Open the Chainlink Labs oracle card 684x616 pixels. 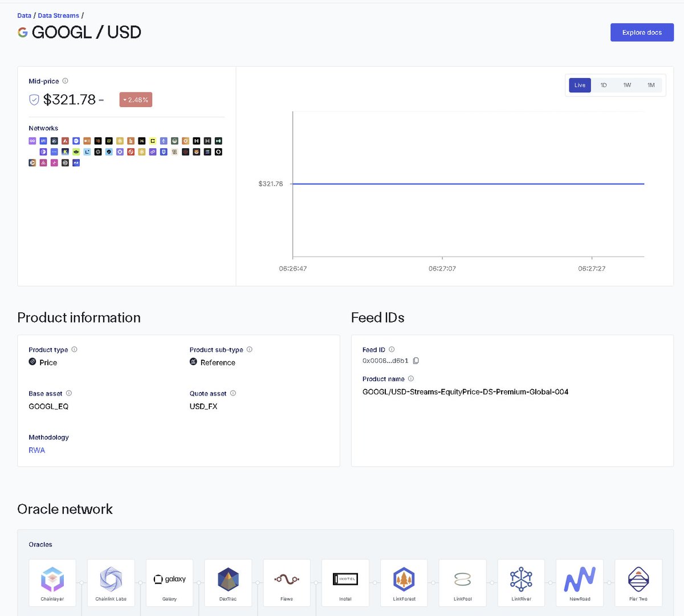coord(111,582)
